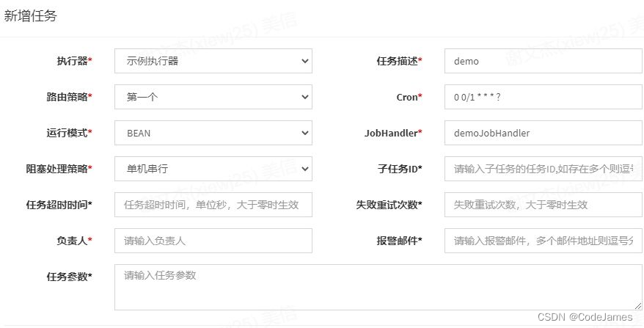Click the 负责人 field label
Viewport: 644px width, 328px height.
(74, 241)
